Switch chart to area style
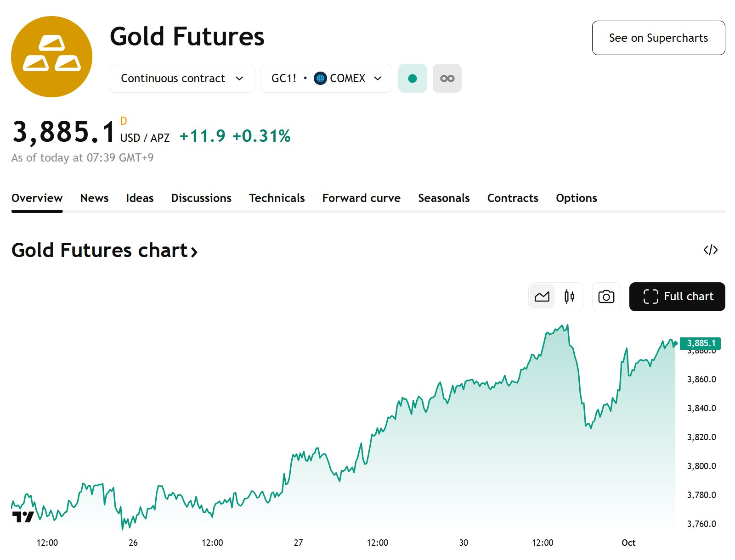This screenshot has height=560, width=735. 542,297
